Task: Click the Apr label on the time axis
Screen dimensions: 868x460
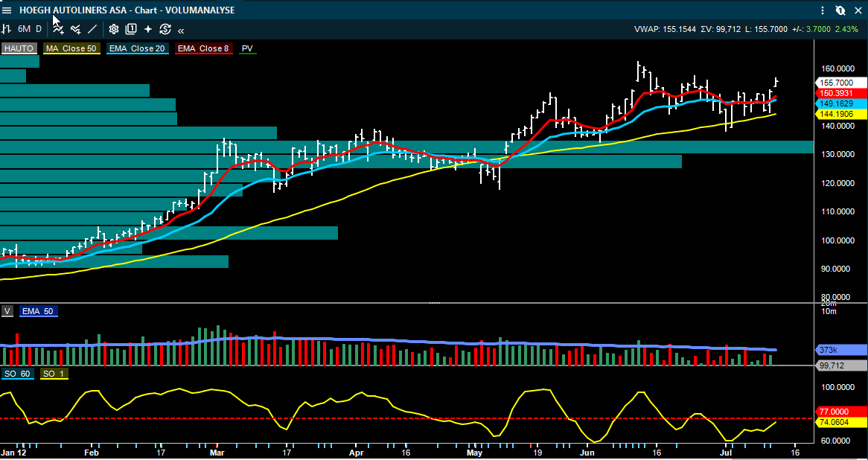Action: coord(355,452)
